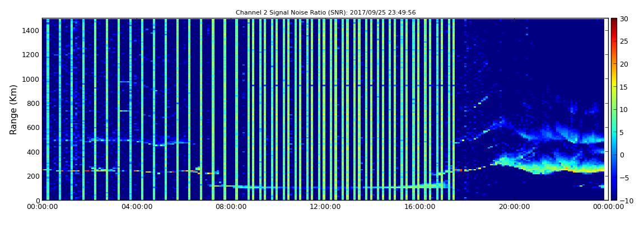Image resolution: width=644 pixels, height=228 pixels.
Task: Click the SNR color scale bar
Action: tap(614, 109)
